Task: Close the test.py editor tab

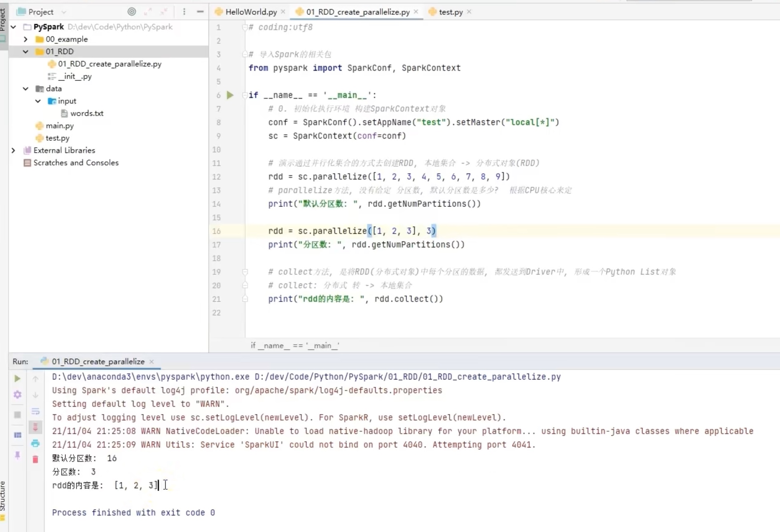Action: [x=469, y=12]
